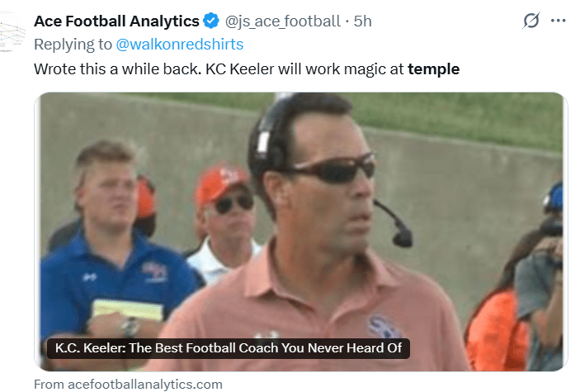Click the Replying to label
This screenshot has height=392, width=580.
point(74,44)
